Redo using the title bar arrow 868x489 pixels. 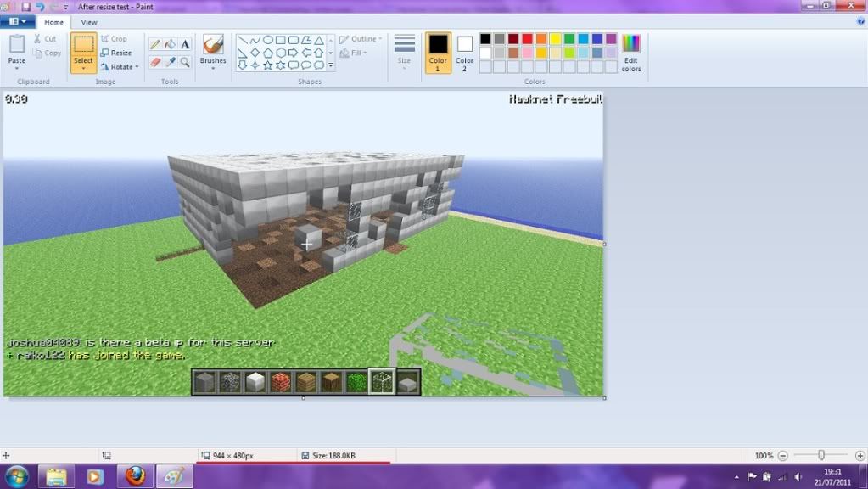pos(53,7)
